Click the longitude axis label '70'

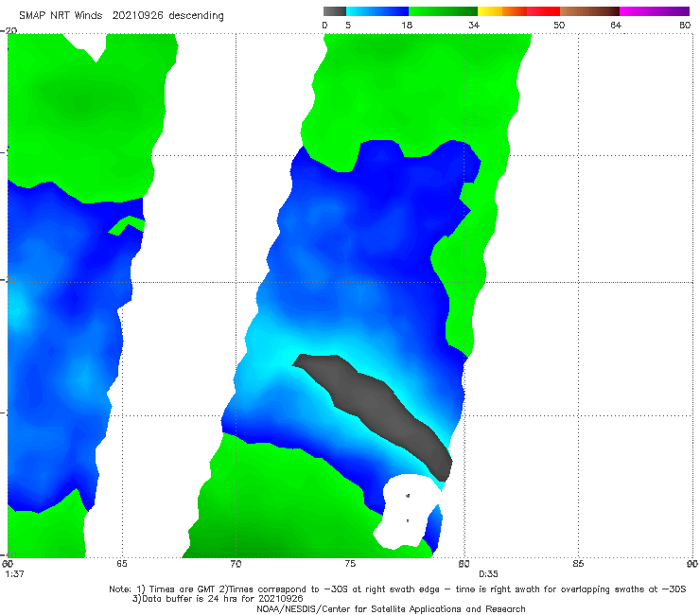click(x=236, y=564)
